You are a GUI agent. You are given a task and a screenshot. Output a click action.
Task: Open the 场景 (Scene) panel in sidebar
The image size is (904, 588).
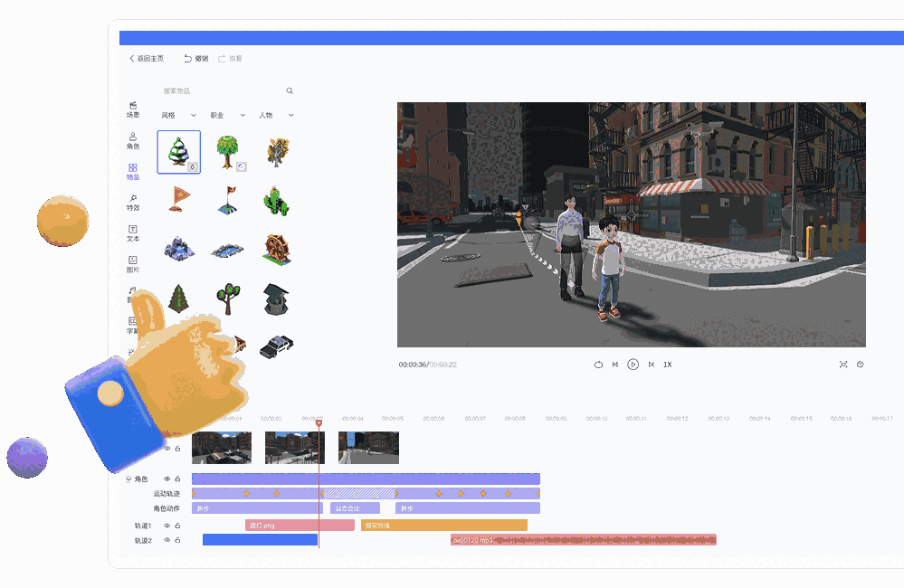132,110
